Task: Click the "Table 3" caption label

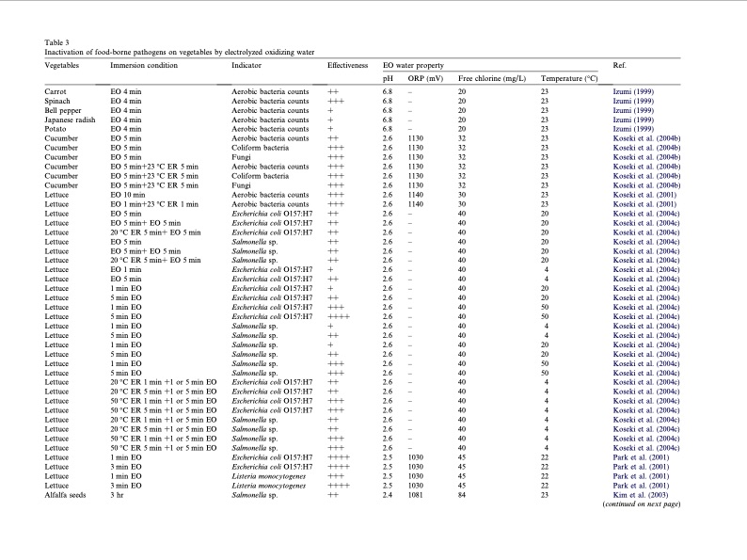Action: [56, 42]
